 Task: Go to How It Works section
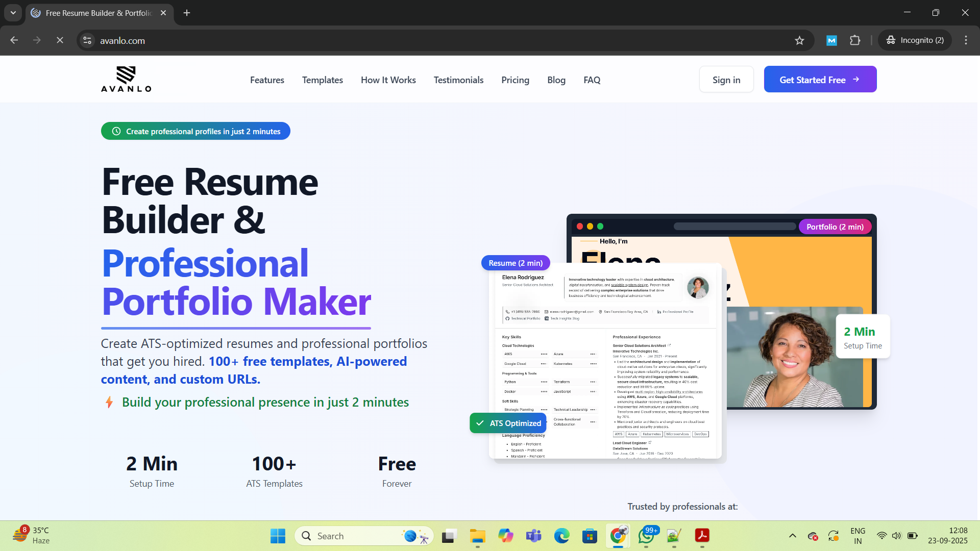388,80
